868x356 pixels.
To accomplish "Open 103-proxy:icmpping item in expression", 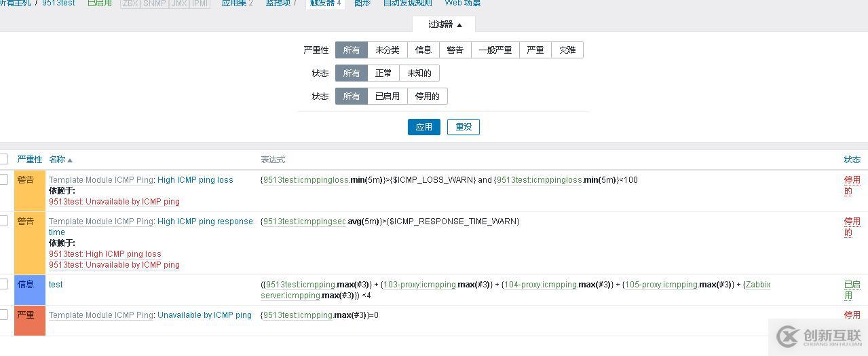I will [x=419, y=285].
